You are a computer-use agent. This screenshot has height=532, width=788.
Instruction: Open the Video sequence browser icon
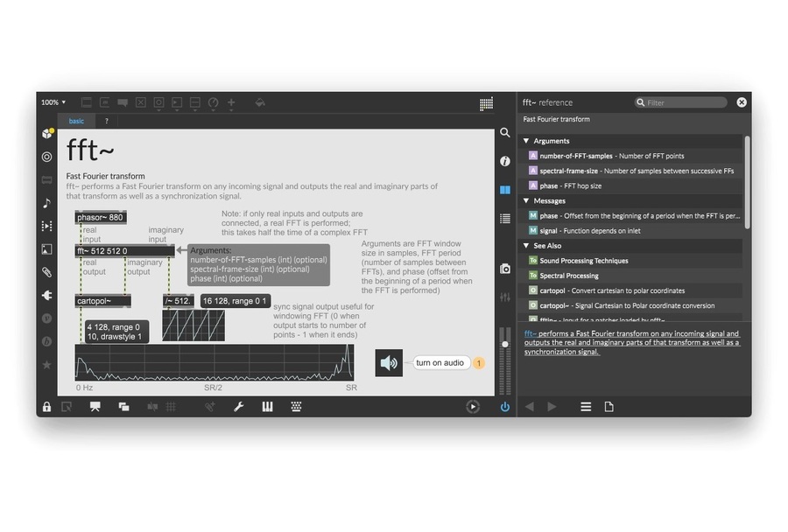point(46,226)
